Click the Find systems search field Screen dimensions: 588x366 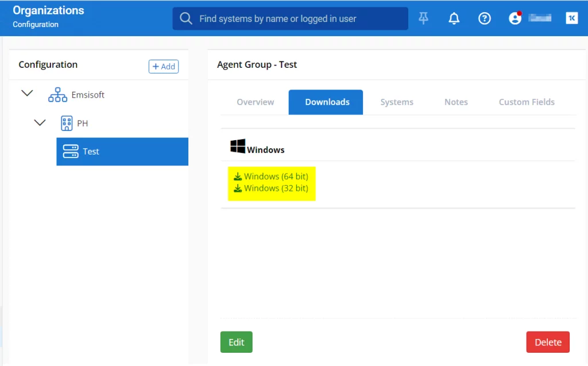tap(299, 18)
